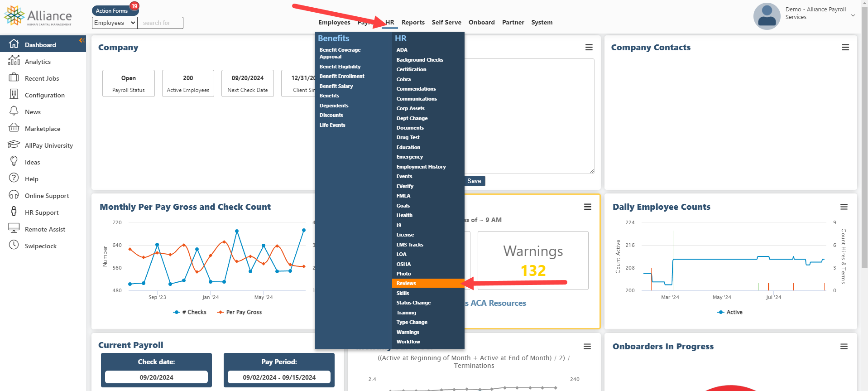Screen dimensions: 868x391
Task: Click the HR Support icon
Action: [x=14, y=212]
